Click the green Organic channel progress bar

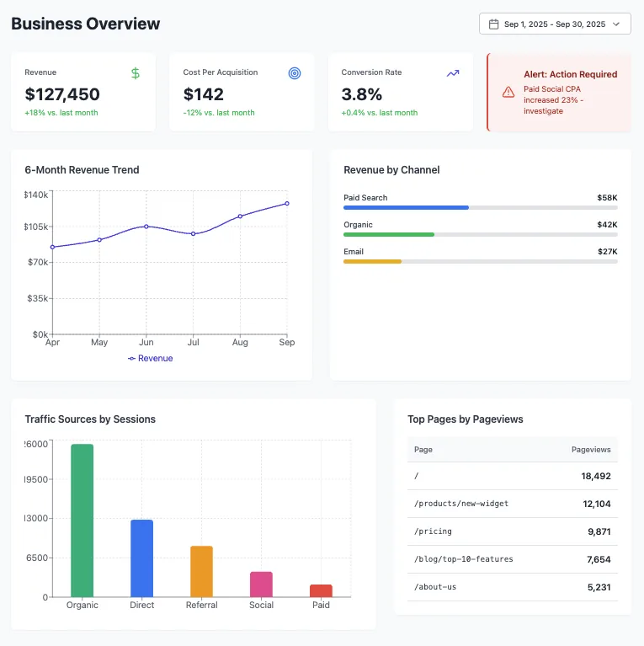coord(389,234)
